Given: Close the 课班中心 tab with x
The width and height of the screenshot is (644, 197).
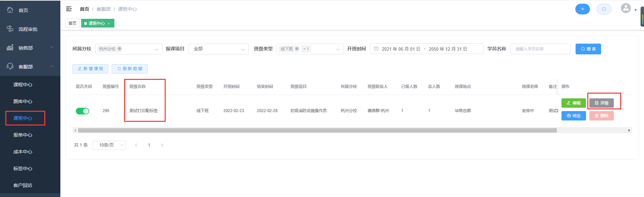Looking at the screenshot, I should [x=109, y=23].
